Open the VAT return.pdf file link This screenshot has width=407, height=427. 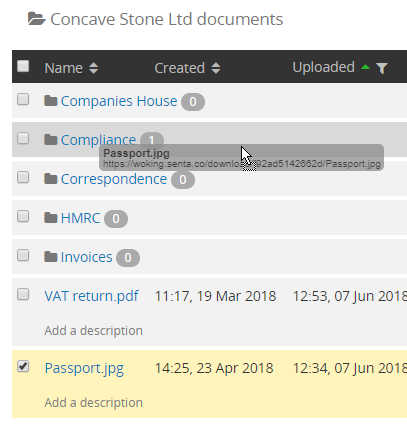point(91,296)
